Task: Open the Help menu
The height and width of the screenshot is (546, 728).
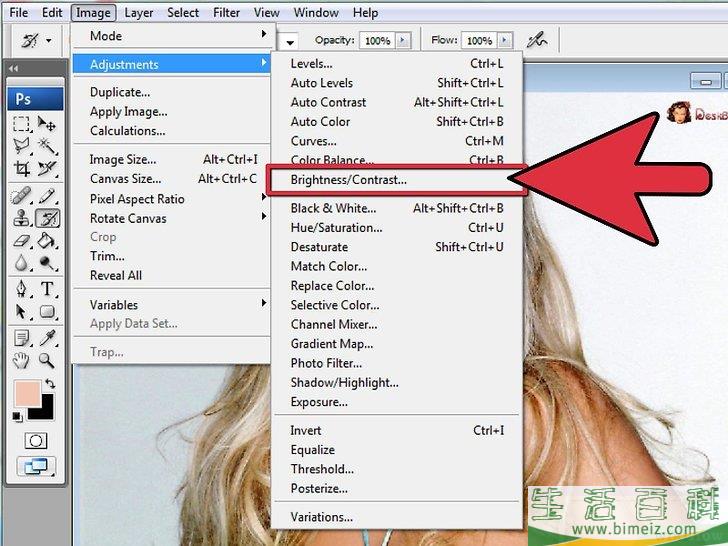Action: point(365,13)
